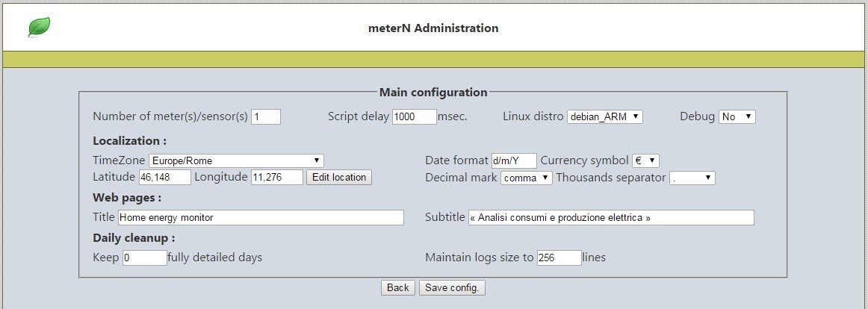Viewport: 868px width, 309px height.
Task: Click the Maintain logs size field
Action: coord(559,257)
